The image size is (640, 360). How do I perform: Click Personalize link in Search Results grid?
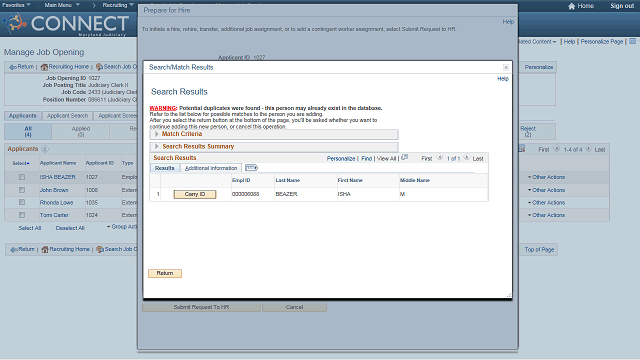[x=341, y=158]
